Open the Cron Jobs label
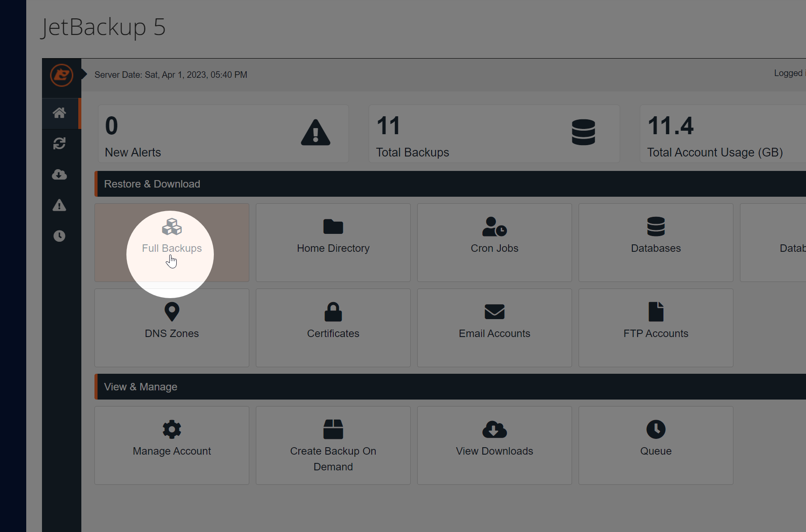This screenshot has height=532, width=806. point(495,248)
